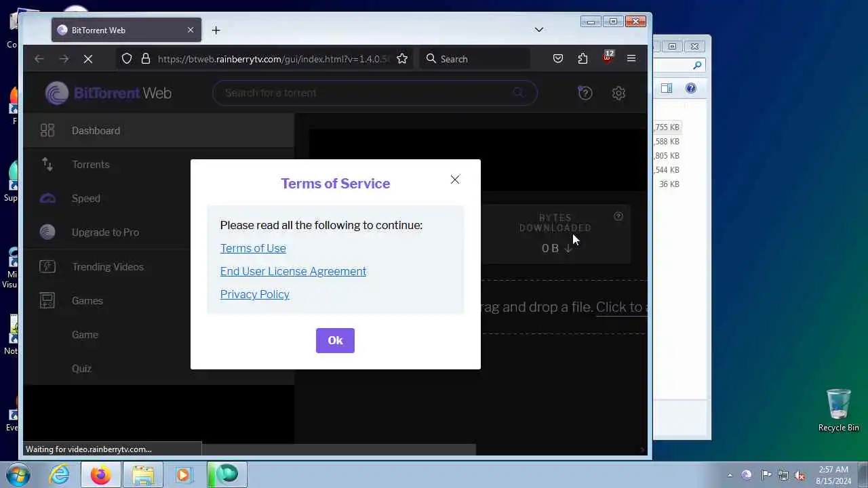Select Upgrade to Pro
The image size is (868, 488).
click(x=105, y=232)
